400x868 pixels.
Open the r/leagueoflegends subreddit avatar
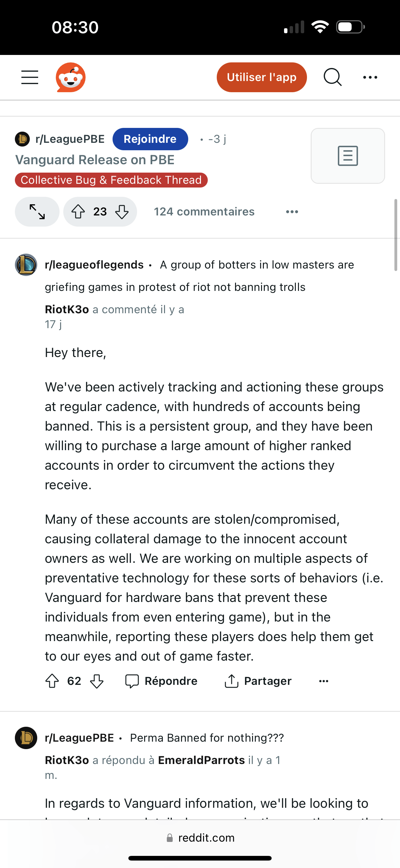click(x=26, y=265)
